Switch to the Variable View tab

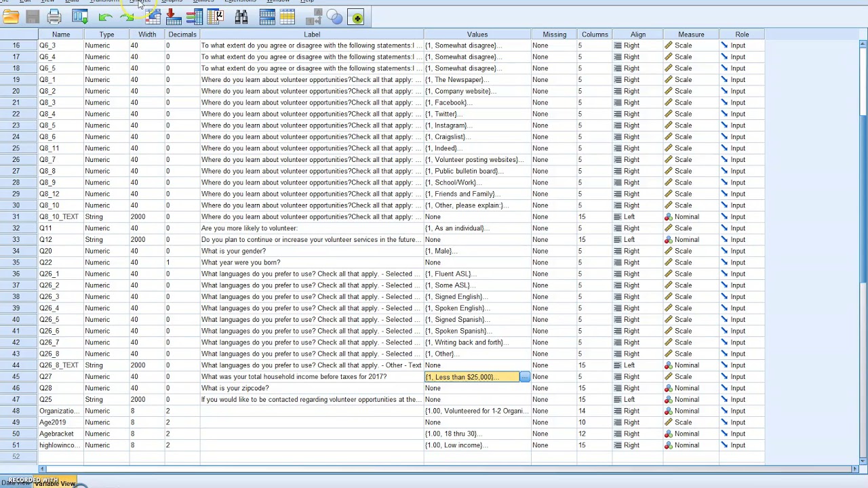(56, 483)
